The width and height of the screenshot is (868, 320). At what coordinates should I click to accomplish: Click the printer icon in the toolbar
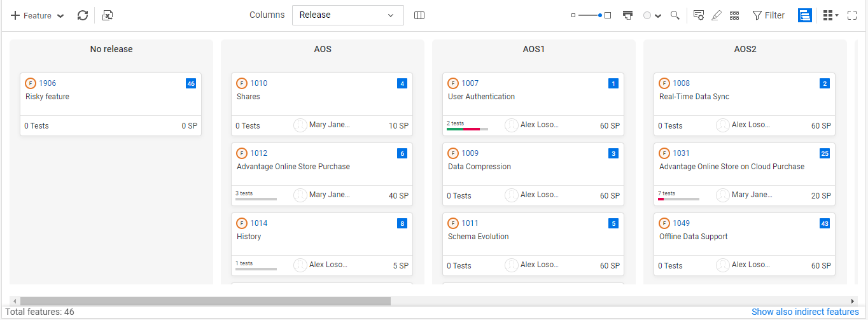tap(627, 15)
